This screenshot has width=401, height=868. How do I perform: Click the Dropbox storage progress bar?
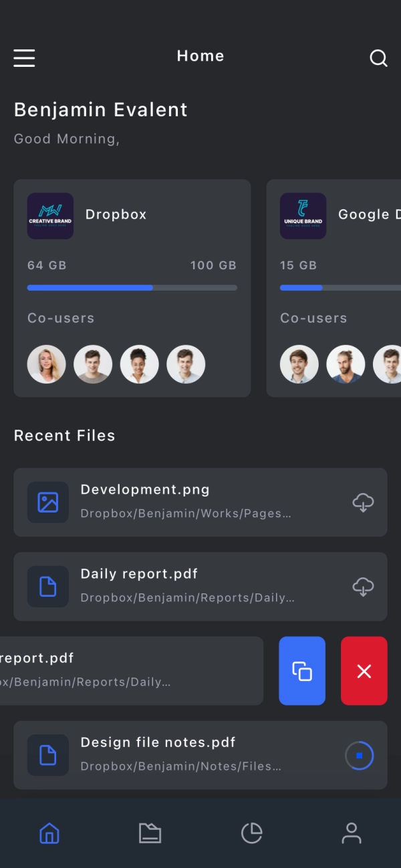click(132, 287)
